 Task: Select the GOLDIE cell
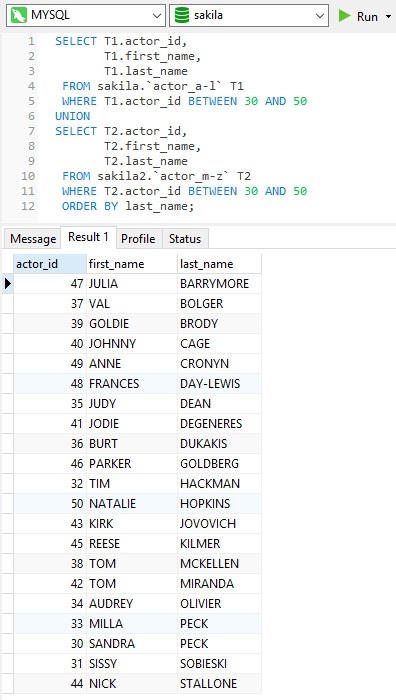[x=132, y=324]
